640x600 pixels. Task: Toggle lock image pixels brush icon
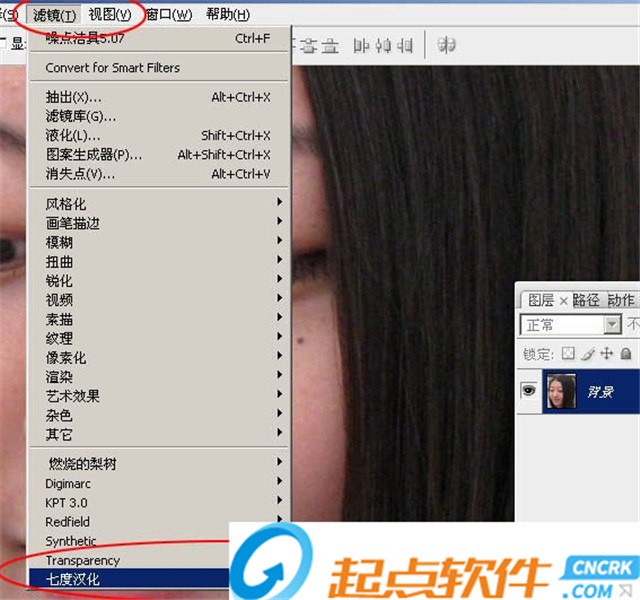coord(587,353)
